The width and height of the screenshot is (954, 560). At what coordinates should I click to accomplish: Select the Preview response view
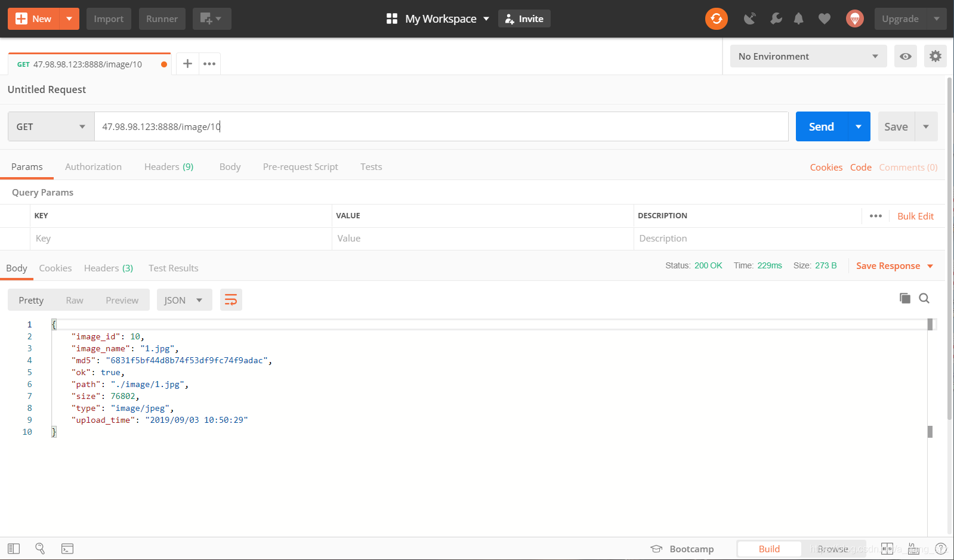[122, 300]
